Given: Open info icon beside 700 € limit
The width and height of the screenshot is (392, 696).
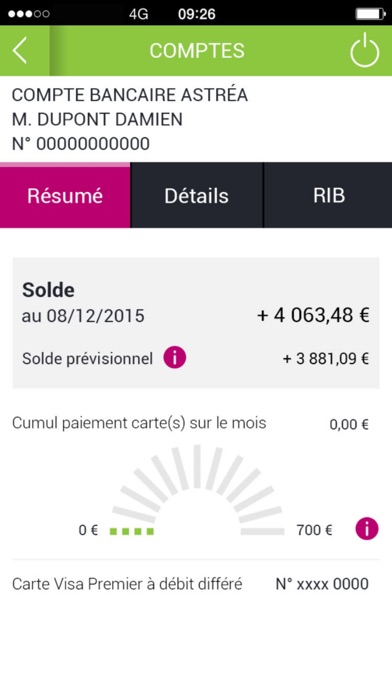Looking at the screenshot, I should pyautogui.click(x=367, y=529).
